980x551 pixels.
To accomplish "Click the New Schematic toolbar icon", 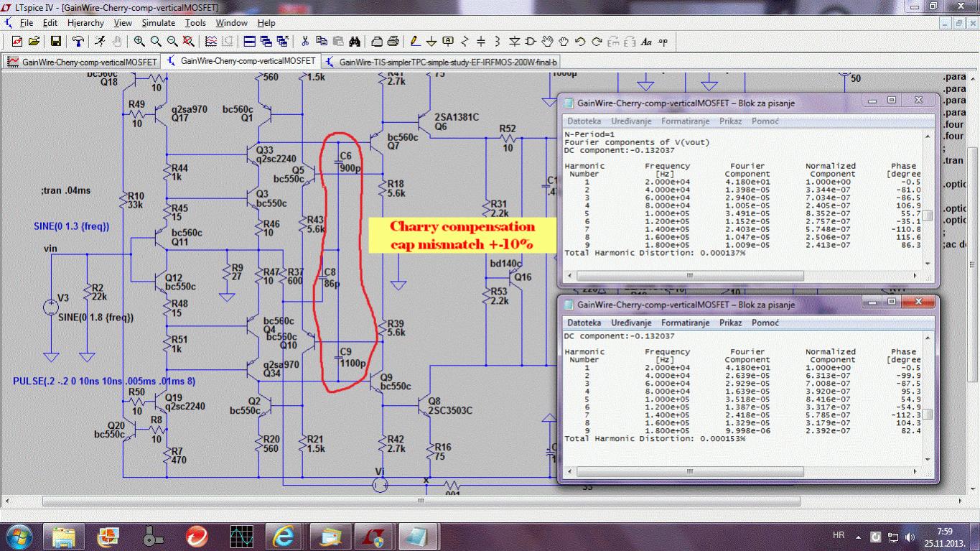I will (x=17, y=42).
